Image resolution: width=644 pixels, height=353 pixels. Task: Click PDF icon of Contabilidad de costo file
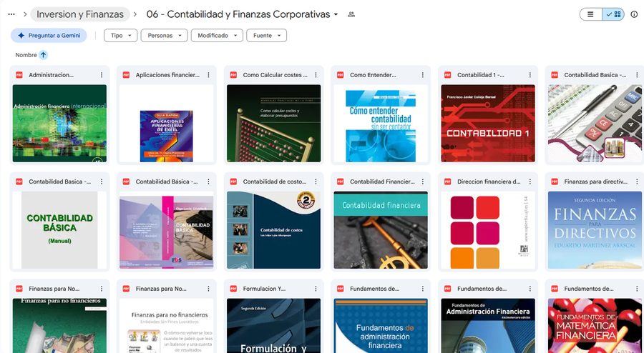(233, 182)
